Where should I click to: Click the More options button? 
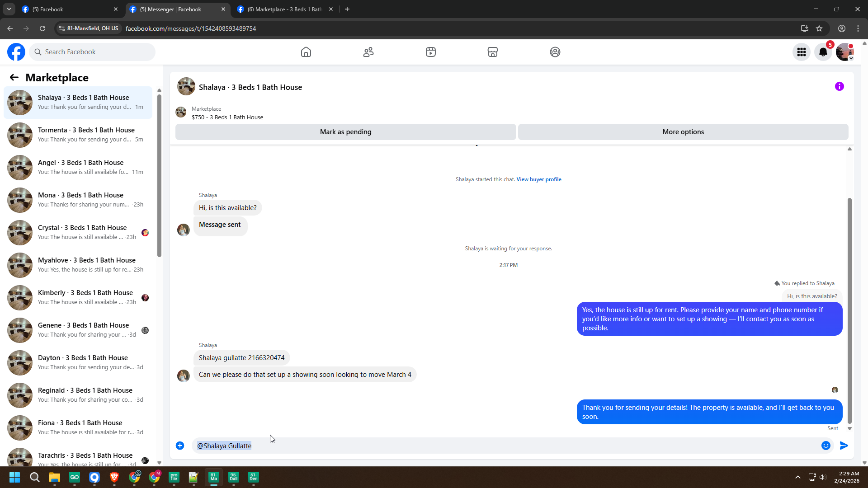click(683, 132)
